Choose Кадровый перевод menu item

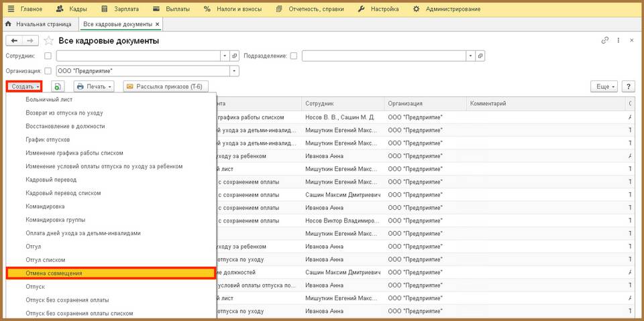(x=111, y=180)
